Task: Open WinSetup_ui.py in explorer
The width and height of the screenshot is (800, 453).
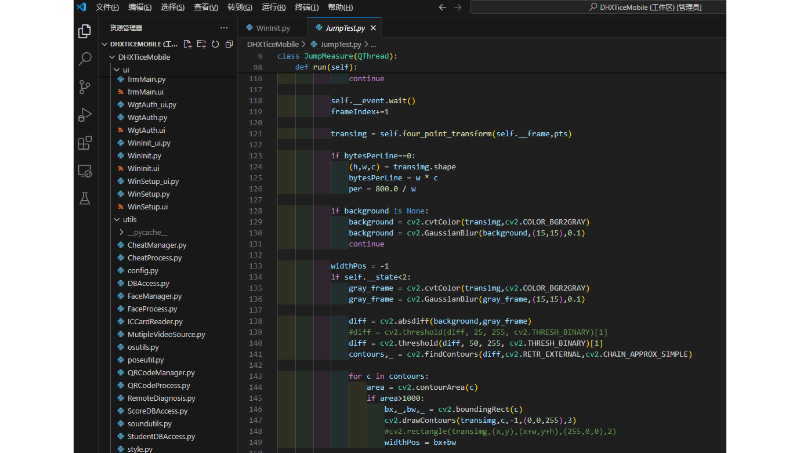Action: click(x=153, y=181)
